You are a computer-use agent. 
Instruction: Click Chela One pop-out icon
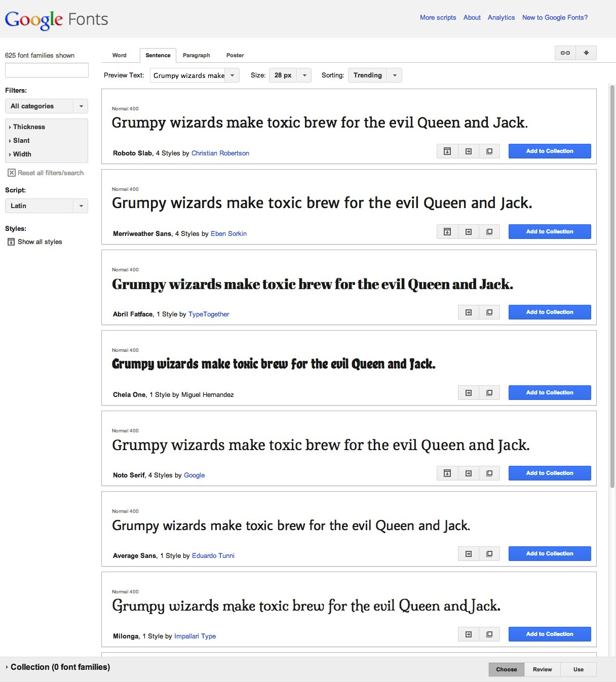point(489,392)
